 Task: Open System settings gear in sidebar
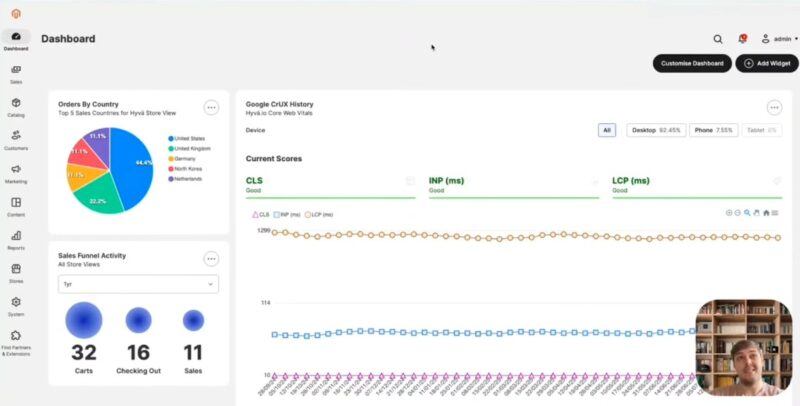pyautogui.click(x=16, y=304)
